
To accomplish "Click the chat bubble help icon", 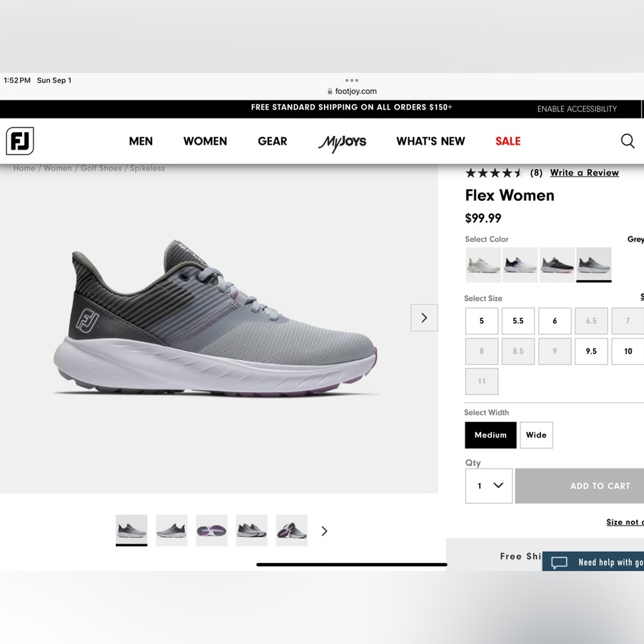I will [x=559, y=562].
